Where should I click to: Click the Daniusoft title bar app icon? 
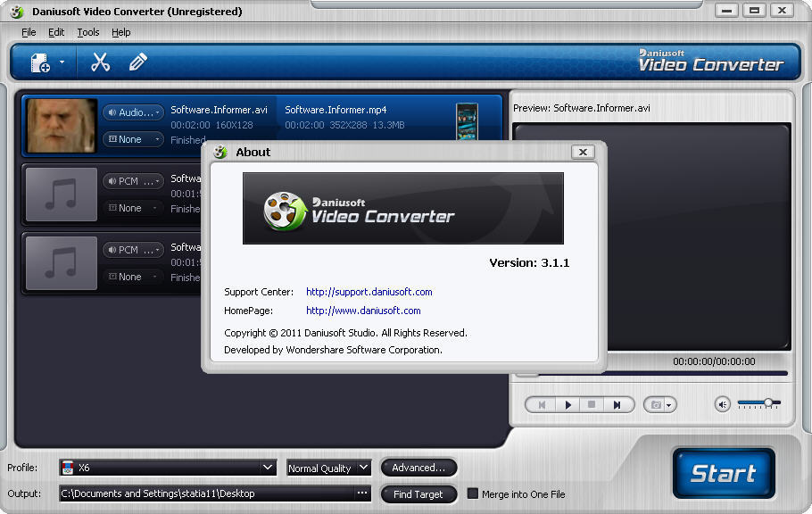pyautogui.click(x=17, y=12)
